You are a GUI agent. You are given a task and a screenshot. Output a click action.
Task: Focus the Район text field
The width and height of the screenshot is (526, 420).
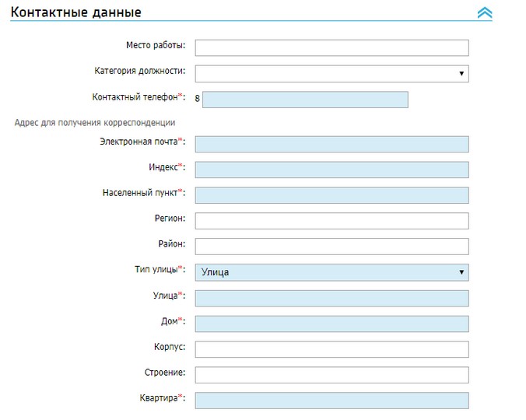tap(331, 247)
